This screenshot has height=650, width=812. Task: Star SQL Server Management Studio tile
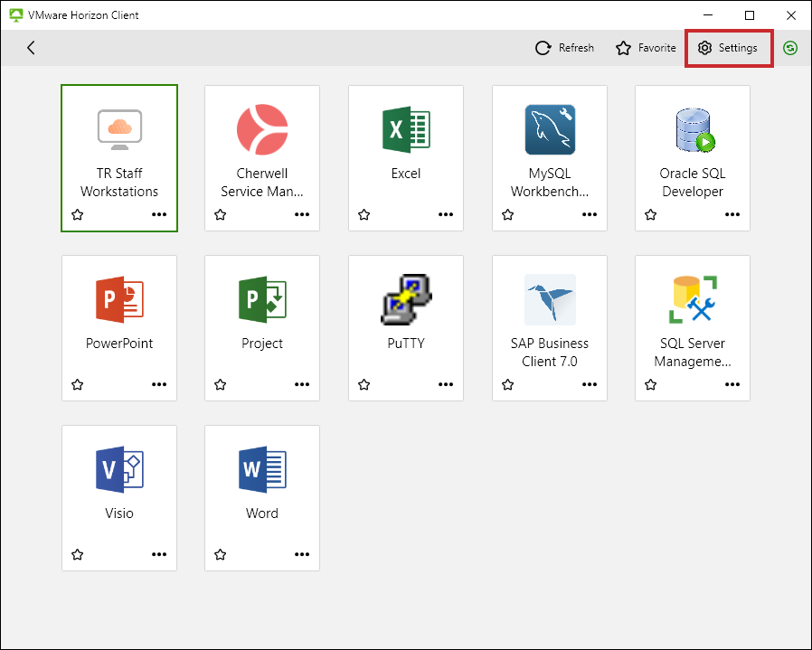651,384
